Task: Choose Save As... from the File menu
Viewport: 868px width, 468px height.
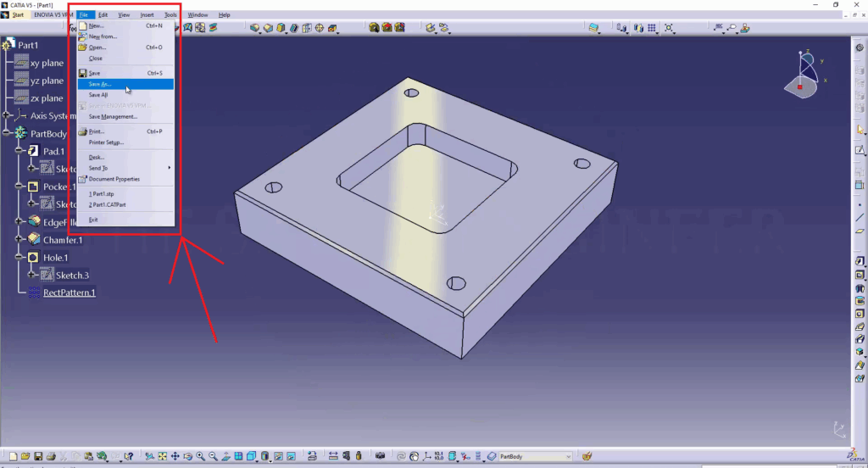Action: (x=100, y=84)
